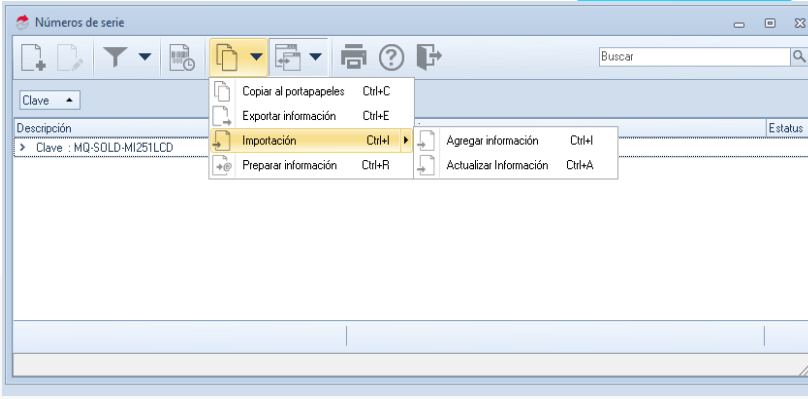The image size is (808, 399).
Task: Click the Clave sort button
Action: [50, 101]
